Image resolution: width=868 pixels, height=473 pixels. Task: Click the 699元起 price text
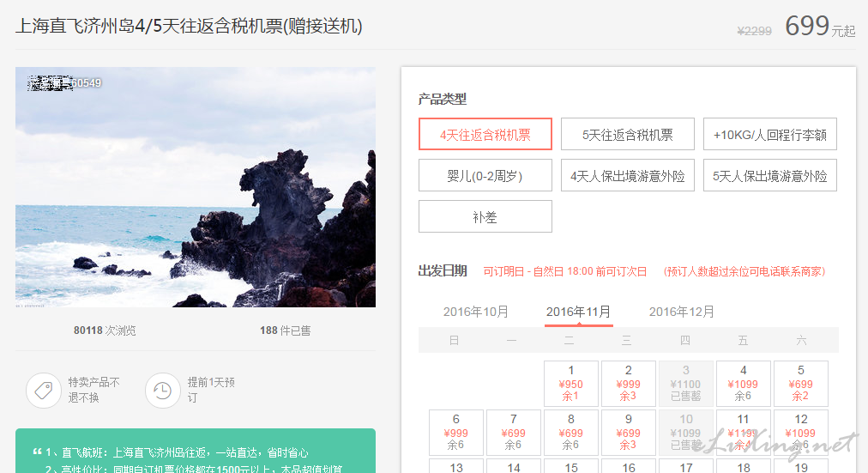[820, 26]
